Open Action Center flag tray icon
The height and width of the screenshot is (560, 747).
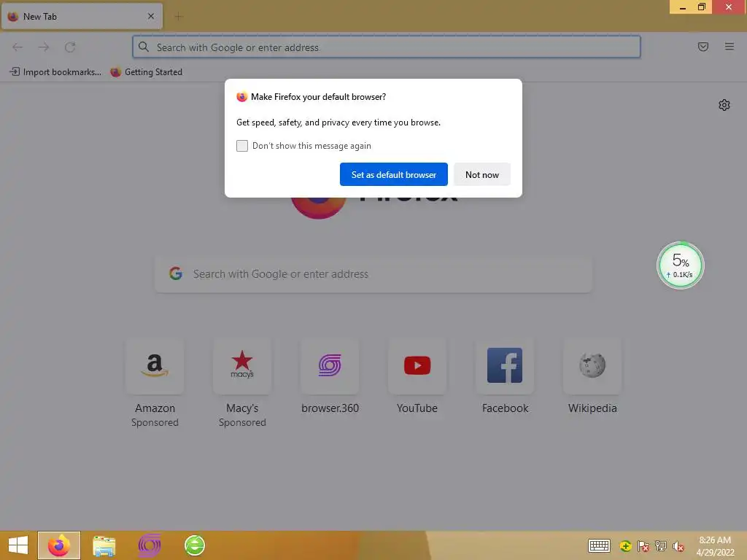point(643,546)
